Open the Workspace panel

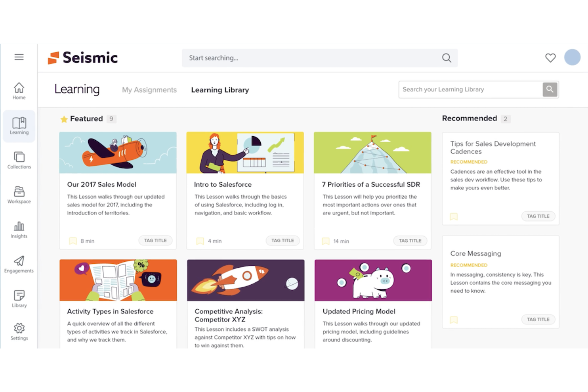tap(19, 195)
